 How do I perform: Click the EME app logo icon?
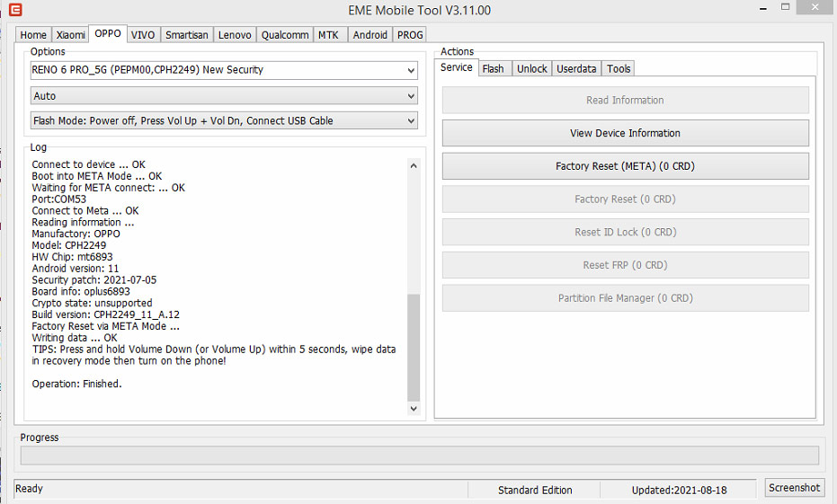(15, 10)
